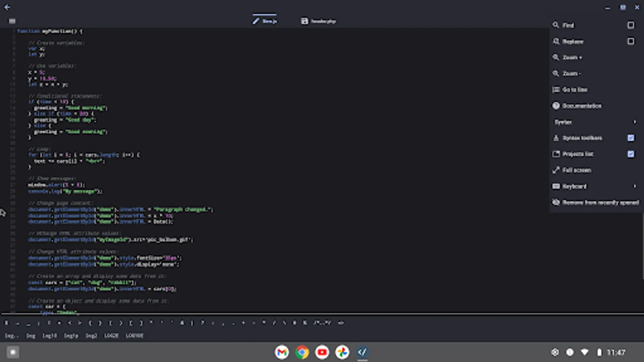Screen dimensions: 644x362
Task: Click the Find magnifier icon
Action: (x=556, y=25)
